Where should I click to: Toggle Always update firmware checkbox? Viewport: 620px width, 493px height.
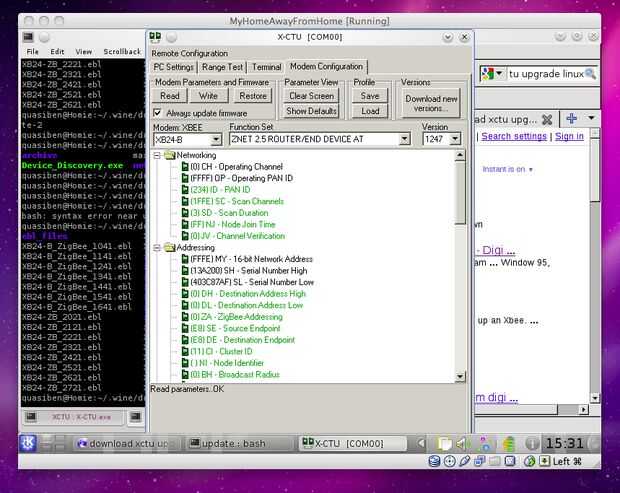[159, 113]
